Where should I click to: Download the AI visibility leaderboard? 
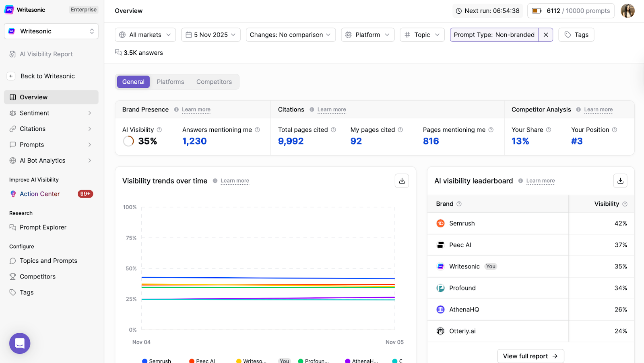[620, 181]
